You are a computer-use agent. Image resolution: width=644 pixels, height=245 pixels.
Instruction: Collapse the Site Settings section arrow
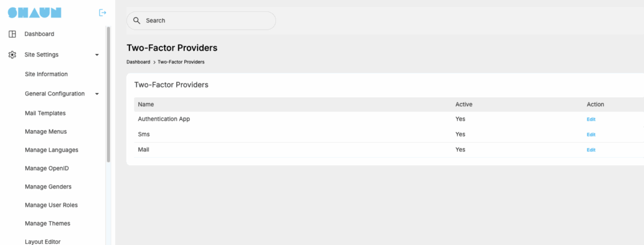(97, 55)
